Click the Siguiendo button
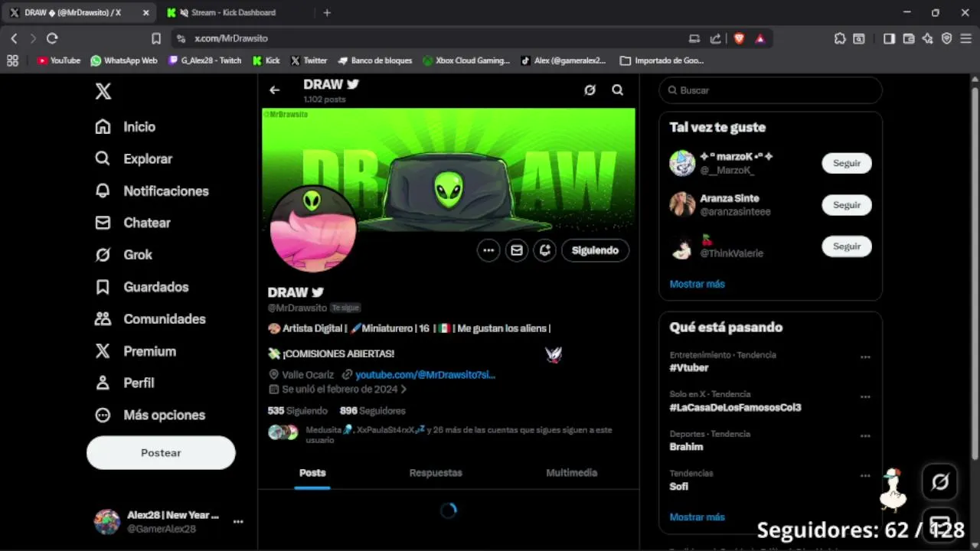Viewport: 980px width, 551px height. tap(595, 250)
